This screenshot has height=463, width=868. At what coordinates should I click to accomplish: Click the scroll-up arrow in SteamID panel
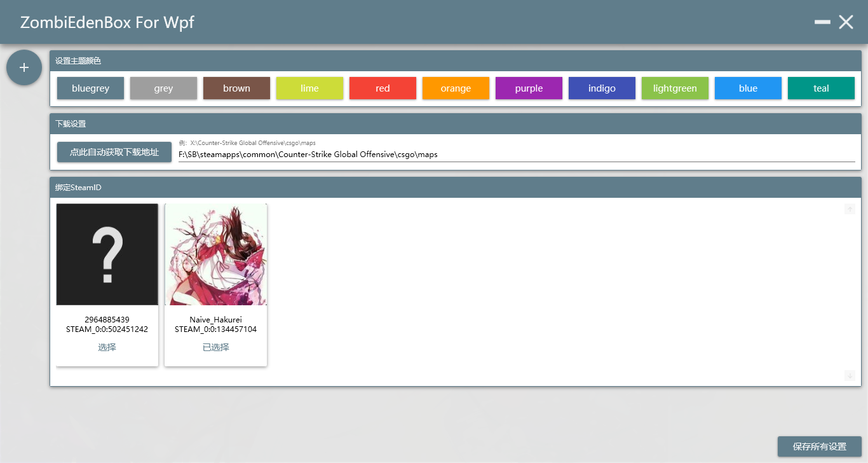pos(850,209)
